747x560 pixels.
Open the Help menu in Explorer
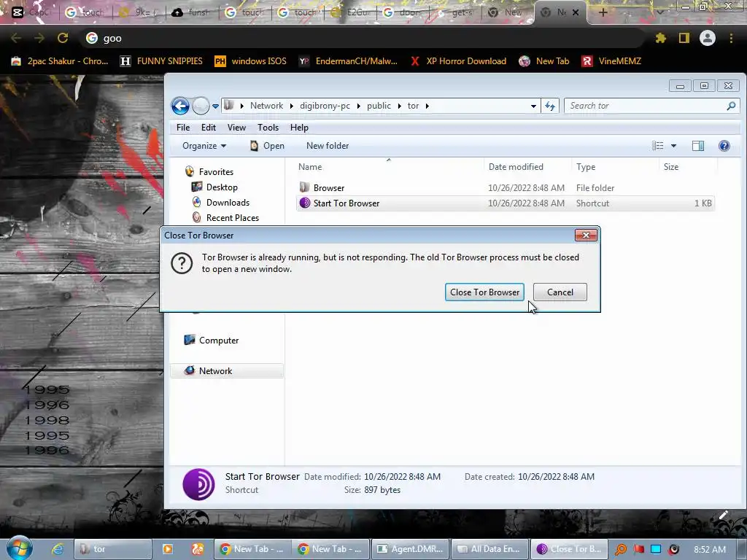click(299, 128)
